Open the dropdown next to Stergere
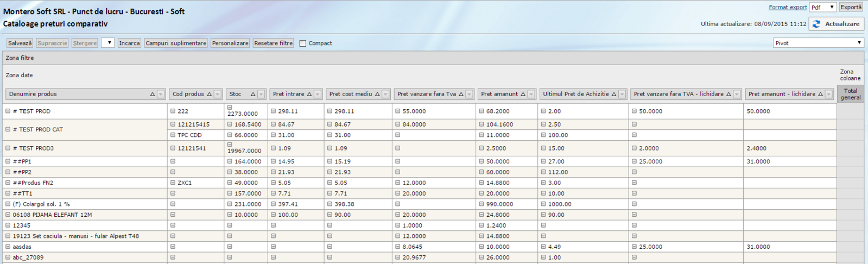Screen dimensions: 868x264 coord(107,43)
